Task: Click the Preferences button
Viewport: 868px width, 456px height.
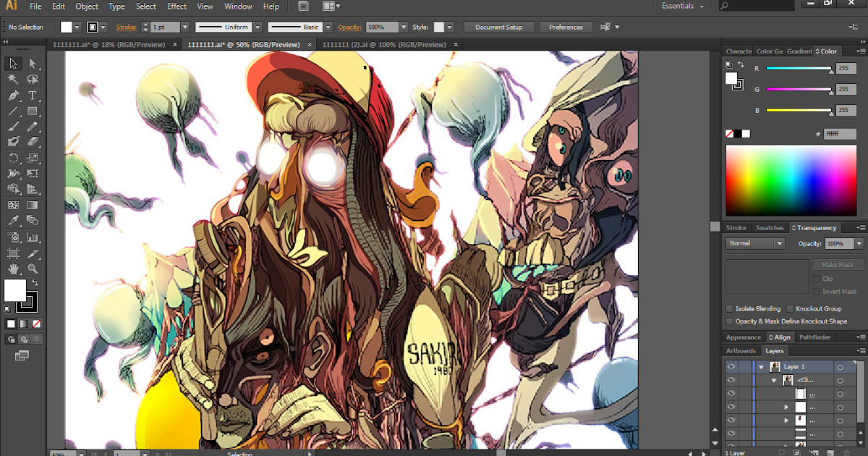Action: (x=566, y=28)
